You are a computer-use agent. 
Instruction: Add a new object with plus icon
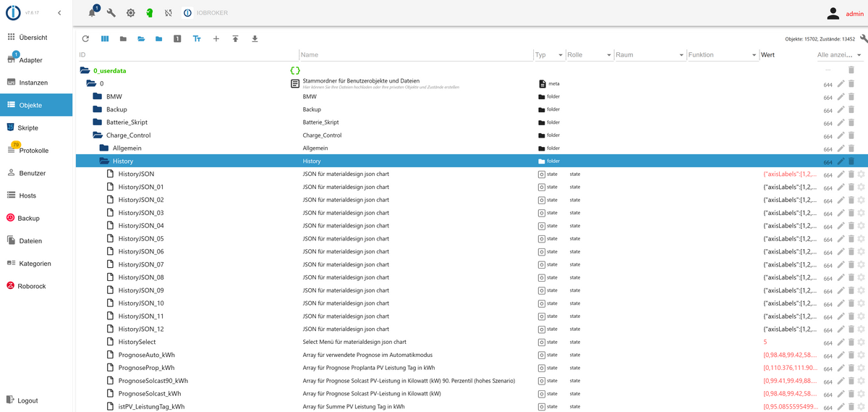coord(216,39)
